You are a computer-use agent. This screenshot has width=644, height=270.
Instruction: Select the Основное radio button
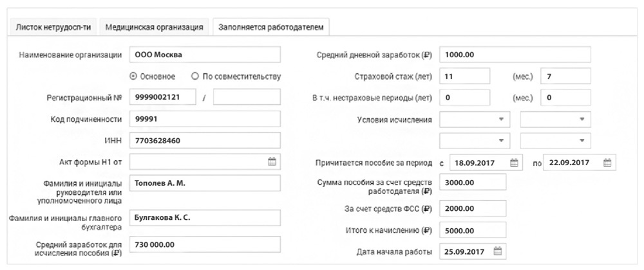(x=134, y=76)
